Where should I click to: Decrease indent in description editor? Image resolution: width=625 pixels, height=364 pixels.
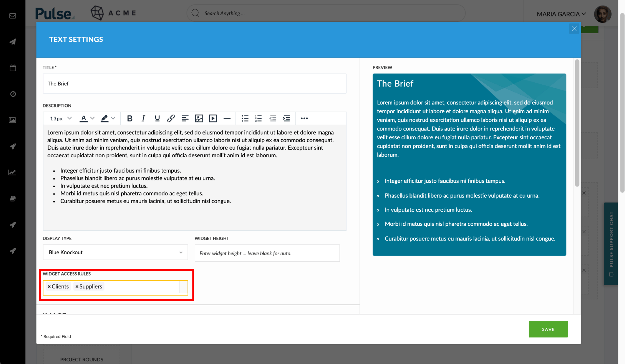pos(273,119)
